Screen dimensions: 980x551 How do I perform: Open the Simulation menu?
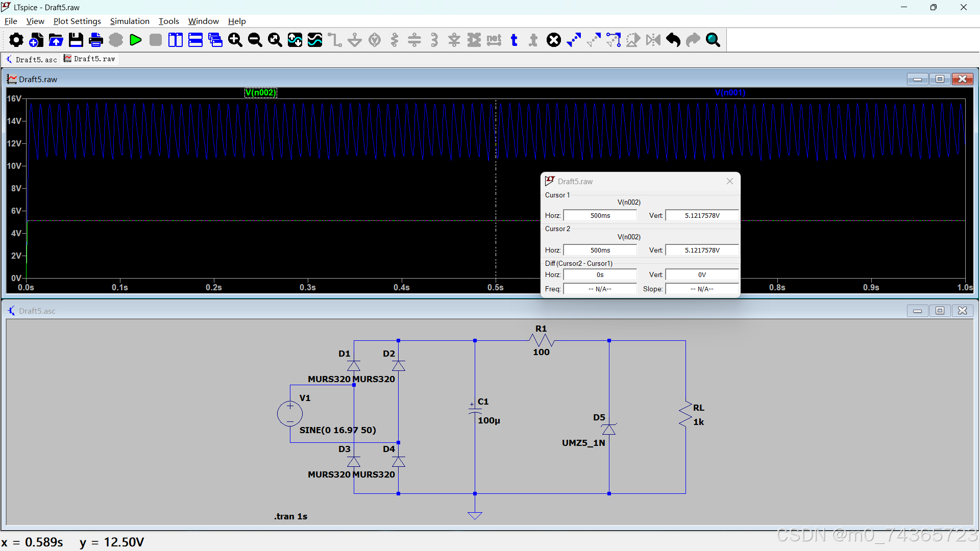point(130,21)
